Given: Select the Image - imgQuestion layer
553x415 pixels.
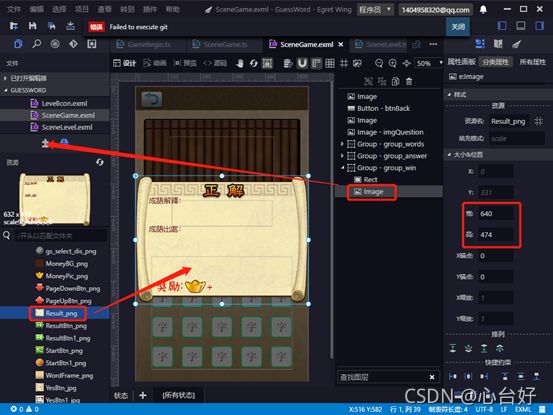Looking at the screenshot, I should [389, 132].
